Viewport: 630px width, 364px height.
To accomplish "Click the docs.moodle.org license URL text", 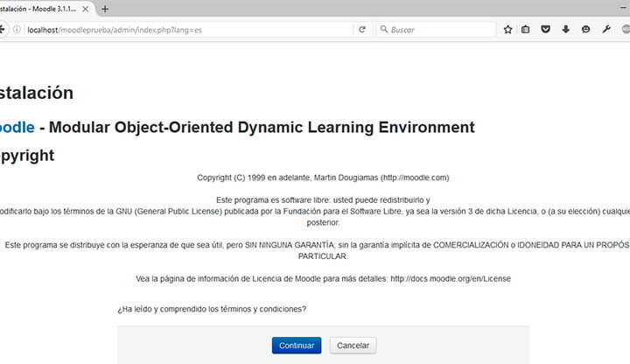I will [x=450, y=278].
